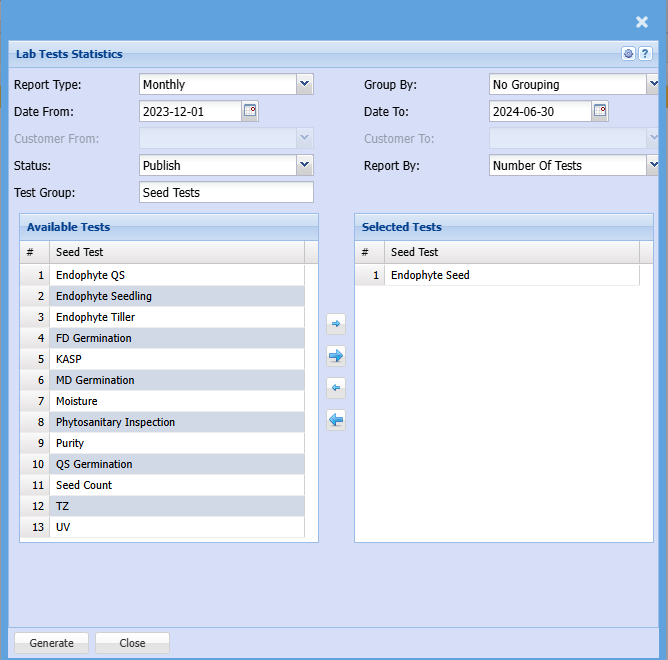Image resolution: width=668 pixels, height=660 pixels.
Task: Sort Selected Tests by Seed Test header
Action: [x=512, y=252]
